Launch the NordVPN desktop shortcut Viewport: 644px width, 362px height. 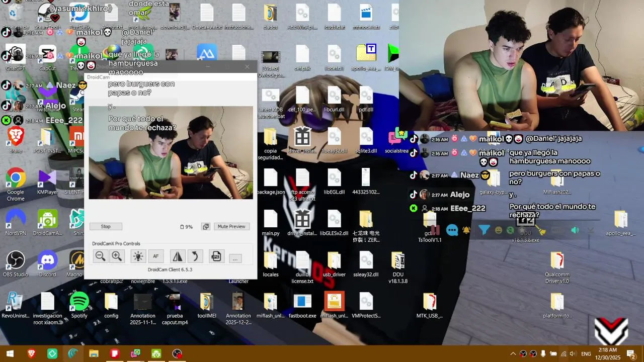16,223
